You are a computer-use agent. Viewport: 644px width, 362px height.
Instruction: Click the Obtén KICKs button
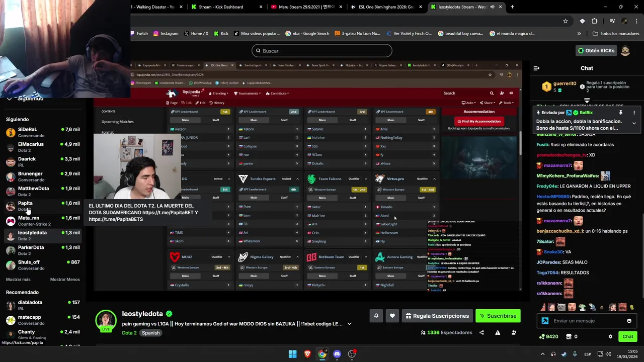point(596,51)
